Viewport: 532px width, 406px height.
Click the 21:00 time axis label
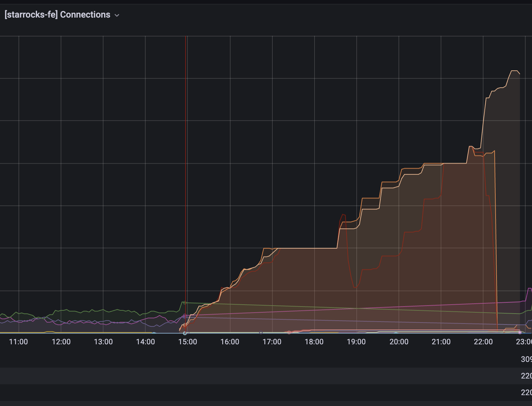tap(441, 342)
